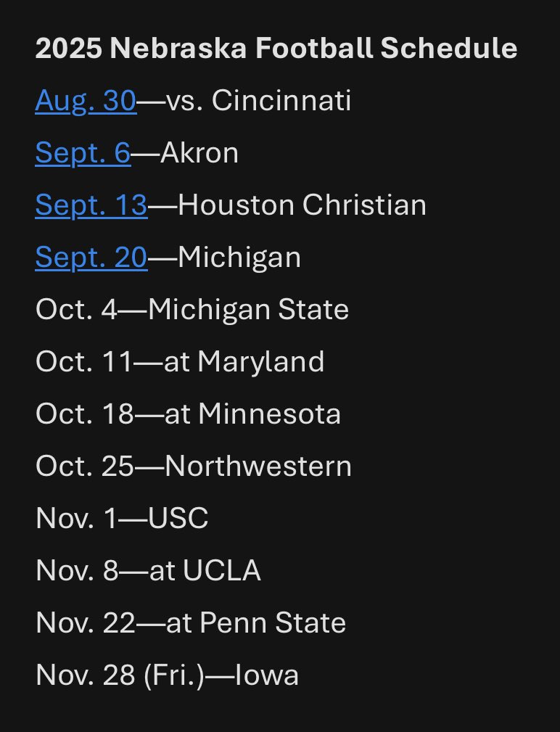Viewport: 560px width, 732px height.
Task: Click the Nov. 1 USC entry
Action: [121, 519]
